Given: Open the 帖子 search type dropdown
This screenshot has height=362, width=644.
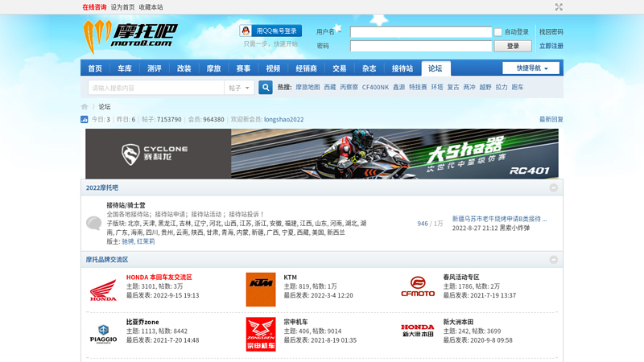Looking at the screenshot, I should point(239,88).
